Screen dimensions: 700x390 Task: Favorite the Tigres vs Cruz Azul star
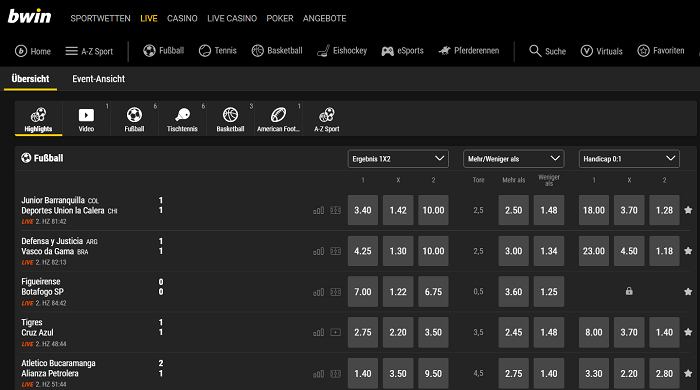point(688,332)
